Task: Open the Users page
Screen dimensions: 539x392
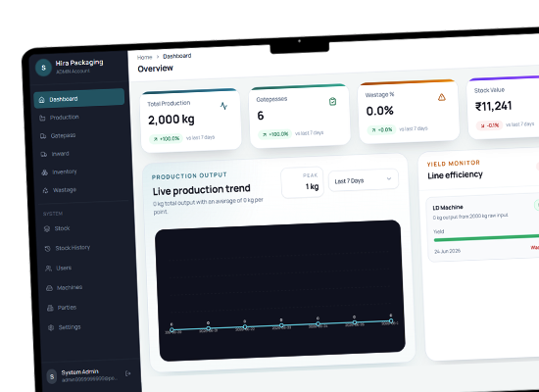Action: pyautogui.click(x=86, y=268)
